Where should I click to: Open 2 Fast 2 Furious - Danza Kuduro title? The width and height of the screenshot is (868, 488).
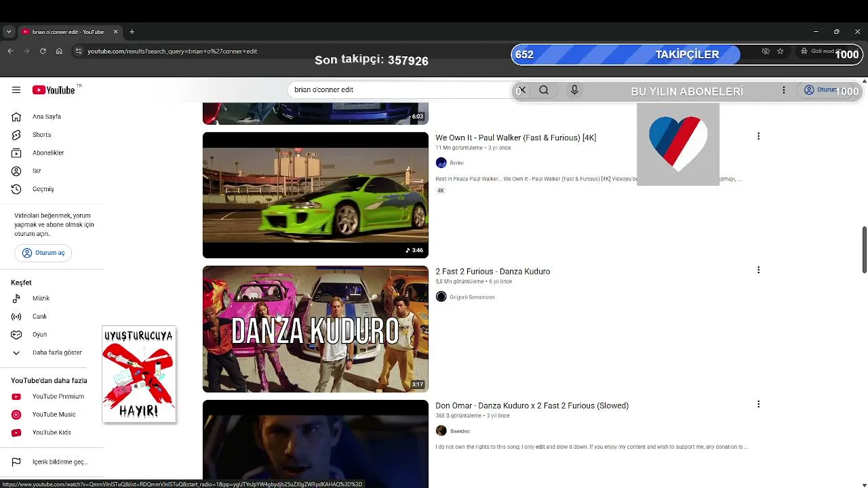click(x=492, y=272)
